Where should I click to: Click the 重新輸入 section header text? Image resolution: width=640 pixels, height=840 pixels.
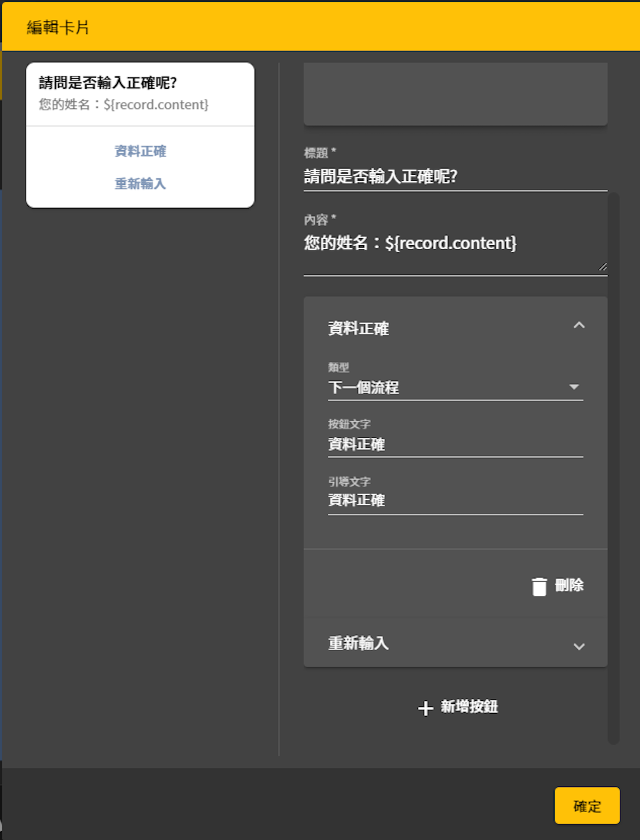[359, 643]
